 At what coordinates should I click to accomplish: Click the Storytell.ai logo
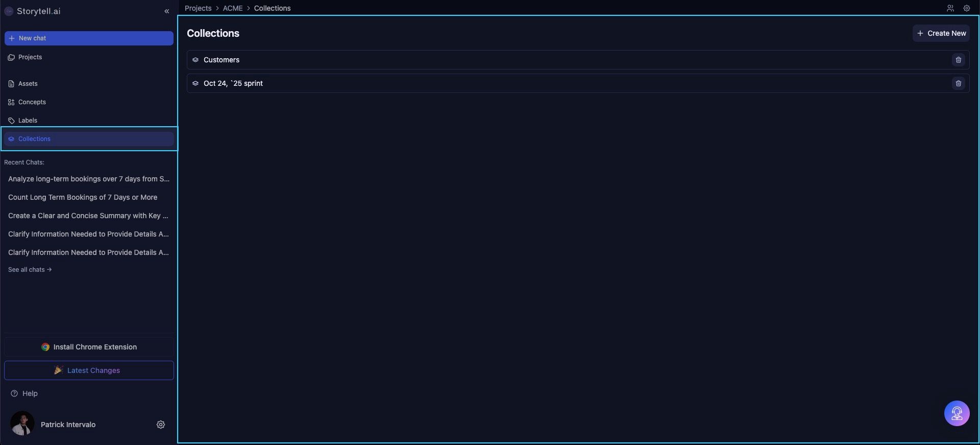coord(33,11)
